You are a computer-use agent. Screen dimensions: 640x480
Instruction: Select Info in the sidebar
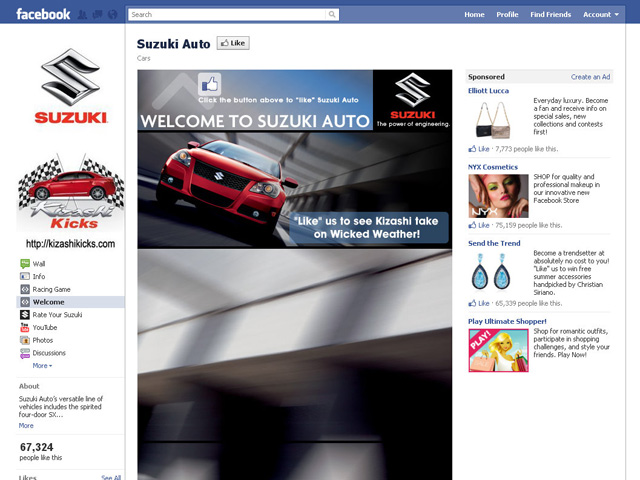point(39,276)
